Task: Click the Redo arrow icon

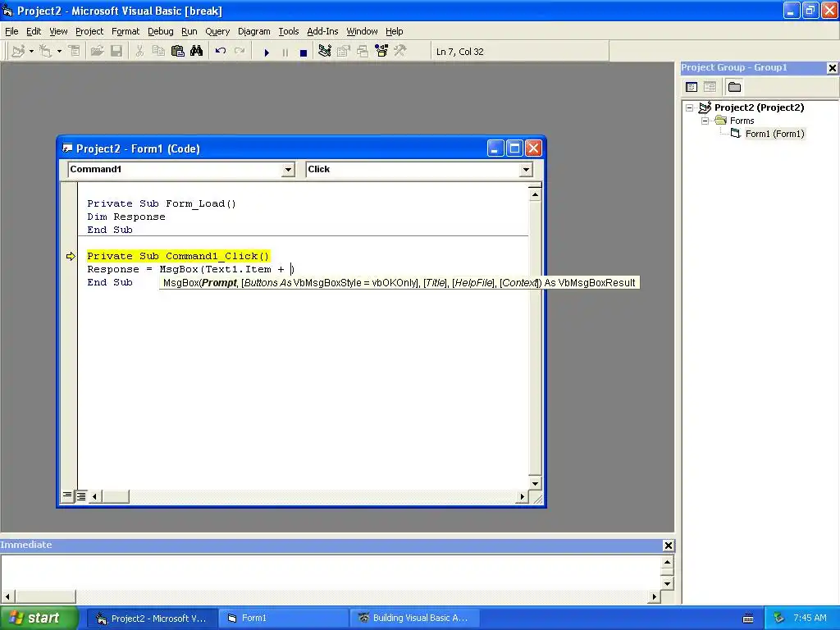Action: [240, 52]
